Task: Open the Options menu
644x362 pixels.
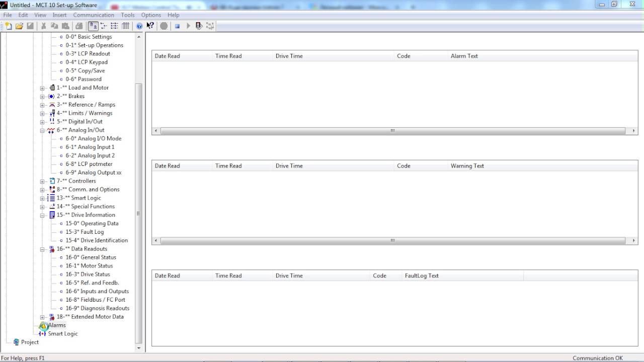Action: [151, 15]
